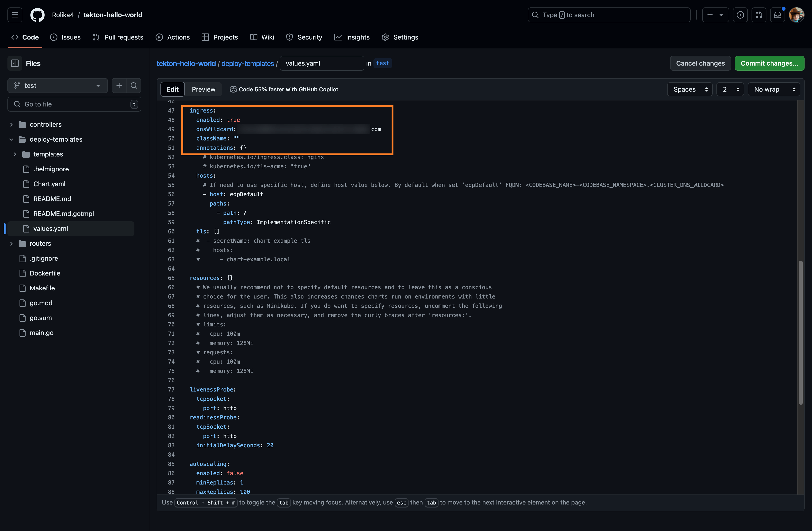Switch to Preview mode
This screenshot has height=531, width=812.
203,89
